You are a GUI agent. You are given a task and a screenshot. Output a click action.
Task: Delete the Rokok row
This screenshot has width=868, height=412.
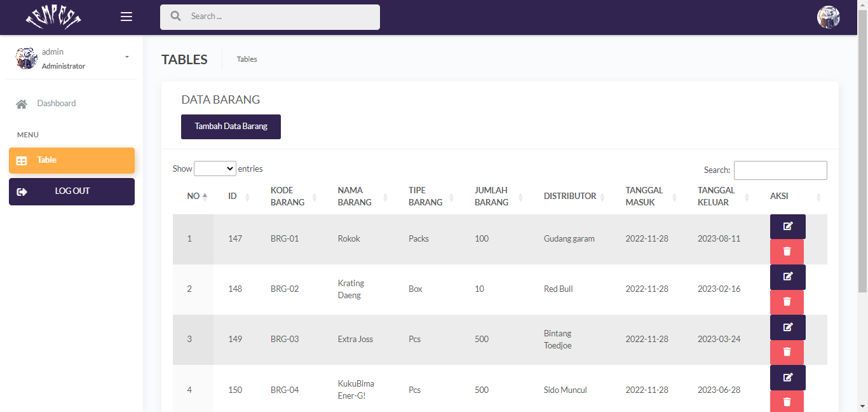[787, 252]
